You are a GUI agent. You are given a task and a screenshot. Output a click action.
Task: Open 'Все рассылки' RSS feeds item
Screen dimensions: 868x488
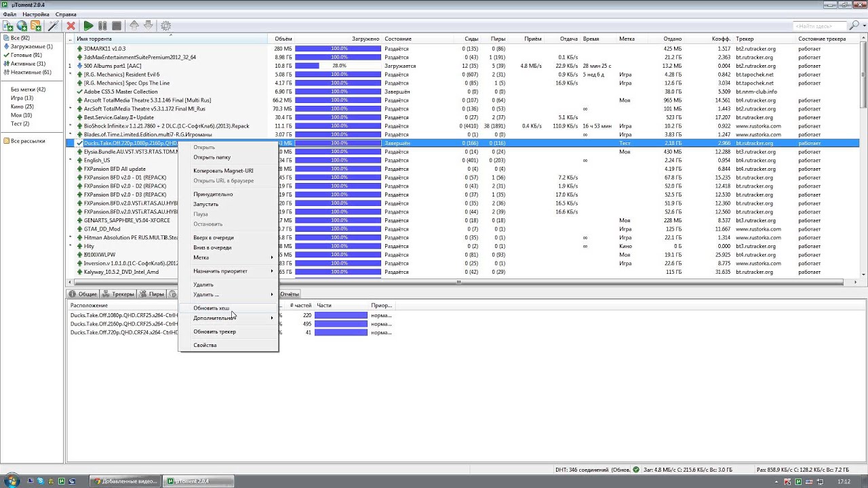[24, 141]
